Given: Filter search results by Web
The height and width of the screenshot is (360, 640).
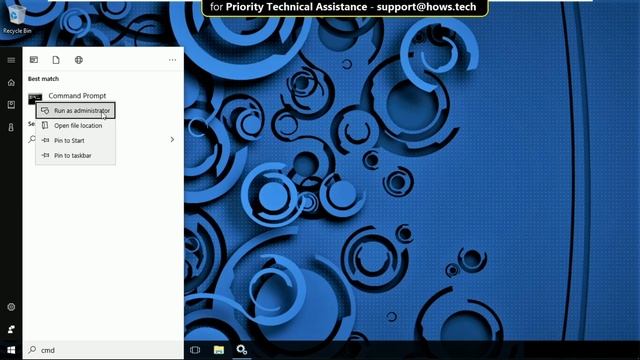Looking at the screenshot, I should (x=79, y=60).
